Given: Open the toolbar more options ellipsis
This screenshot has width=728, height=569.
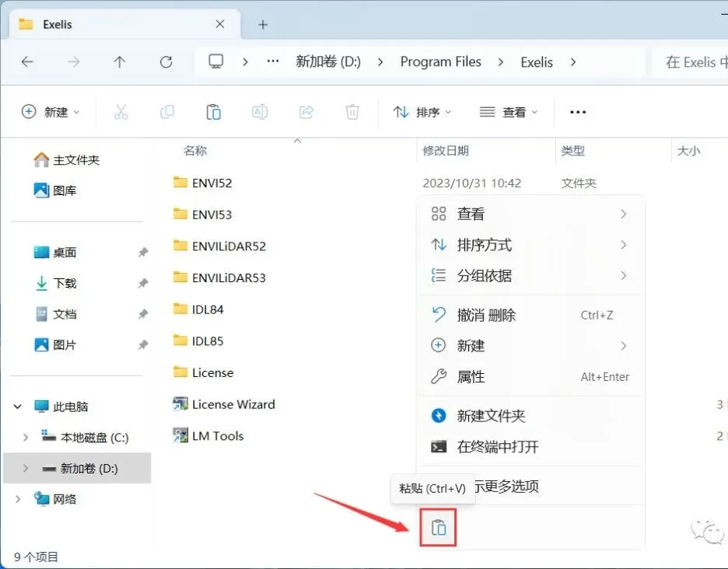Looking at the screenshot, I should (578, 112).
